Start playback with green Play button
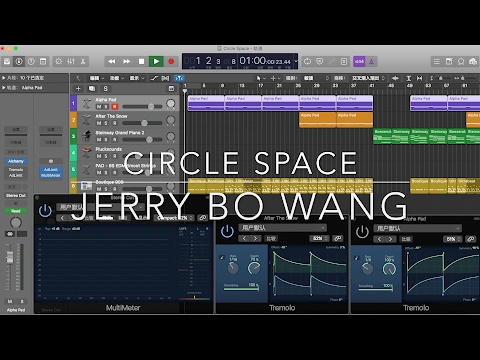 (156, 61)
